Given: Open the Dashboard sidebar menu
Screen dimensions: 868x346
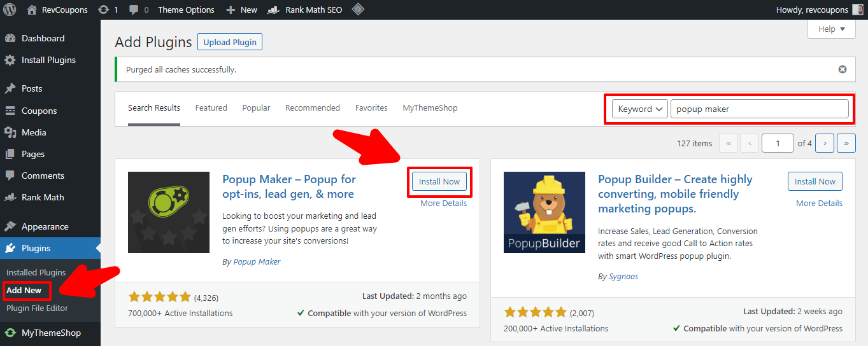Looking at the screenshot, I should 43,38.
